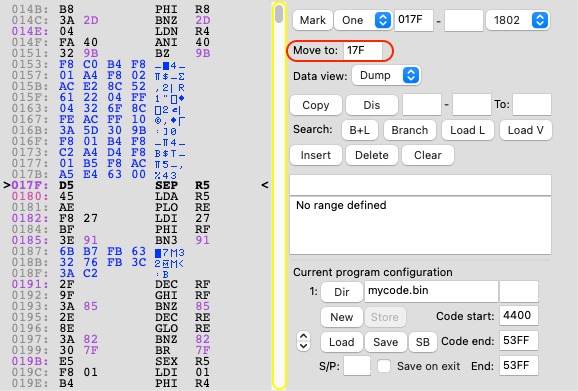Select line 0151 BZ 9B

click(x=111, y=53)
